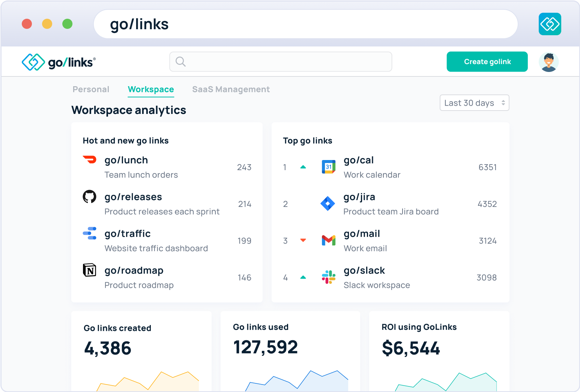Click the green rank-up arrow beside go/cal
Screen dimensions: 580x392
[x=303, y=167]
